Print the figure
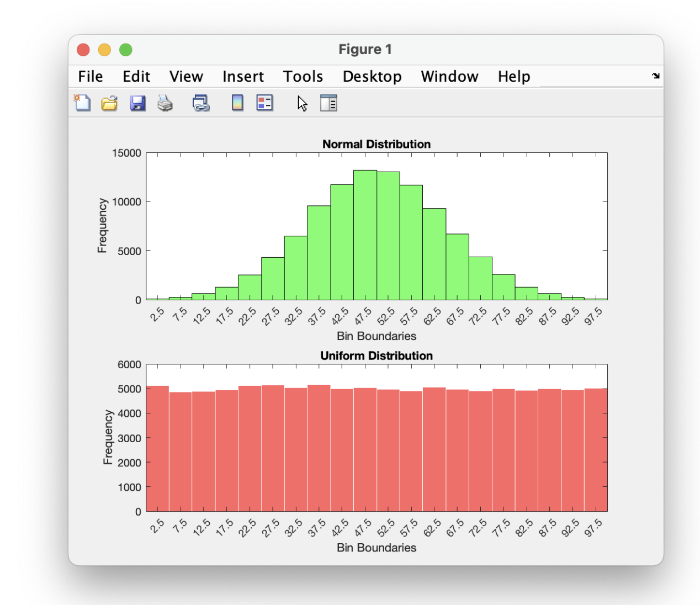The height and width of the screenshot is (605, 700). tap(165, 103)
